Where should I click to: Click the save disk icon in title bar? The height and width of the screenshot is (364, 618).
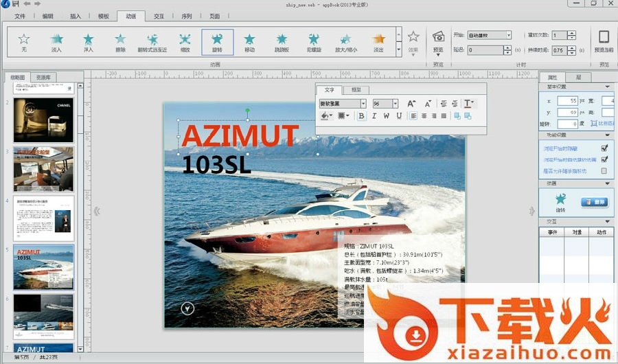16,3
